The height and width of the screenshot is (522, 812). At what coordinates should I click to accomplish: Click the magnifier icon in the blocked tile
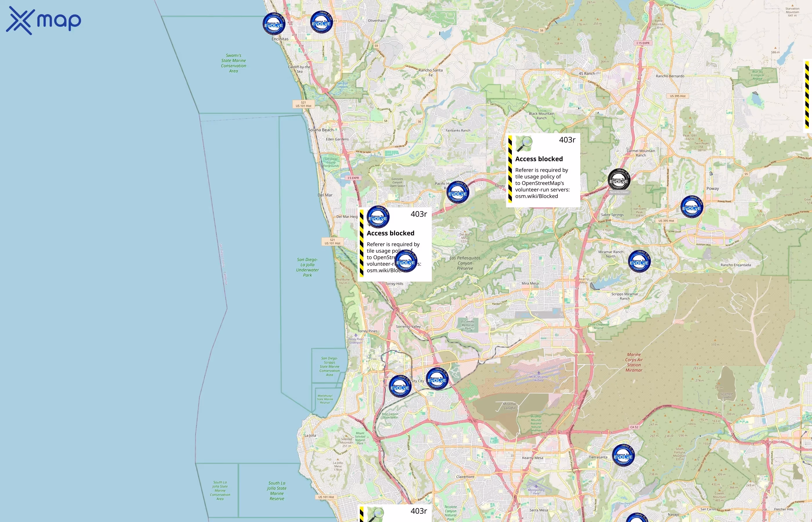[x=524, y=144]
